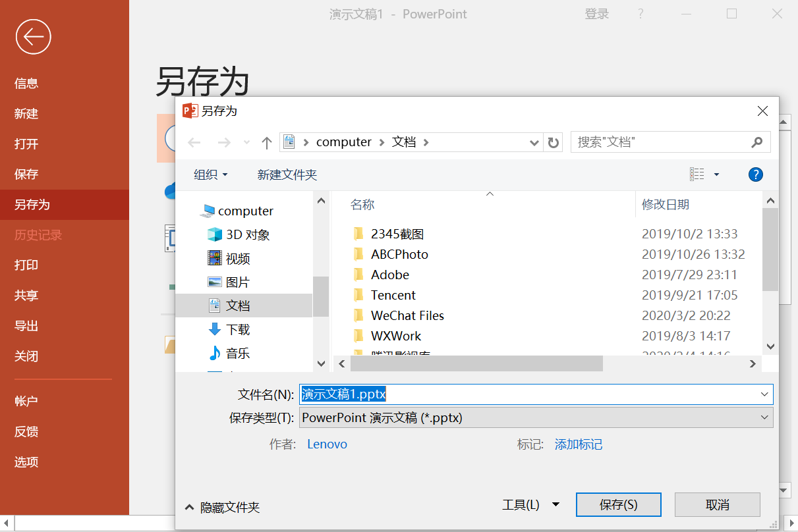Click the 2345截图 folder icon

point(358,234)
